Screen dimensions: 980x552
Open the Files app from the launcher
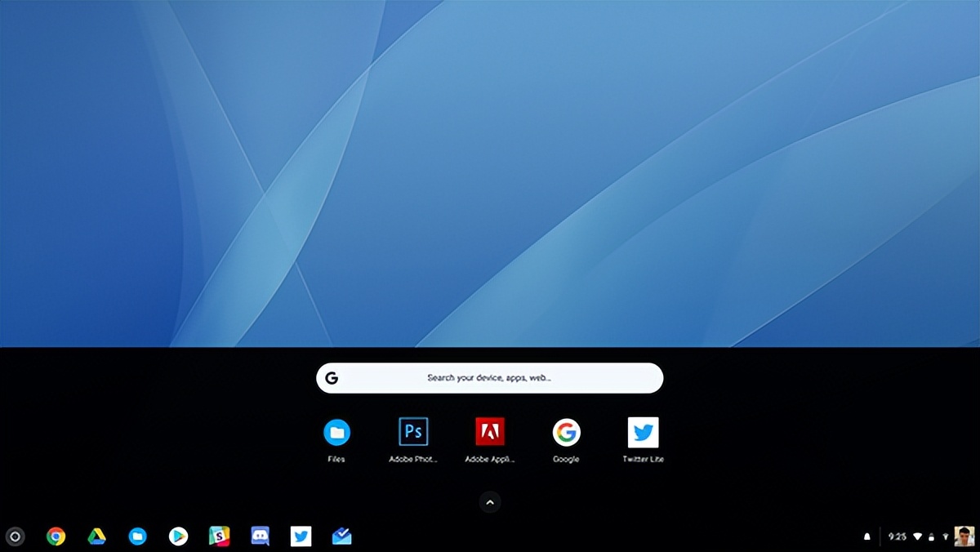pyautogui.click(x=336, y=430)
